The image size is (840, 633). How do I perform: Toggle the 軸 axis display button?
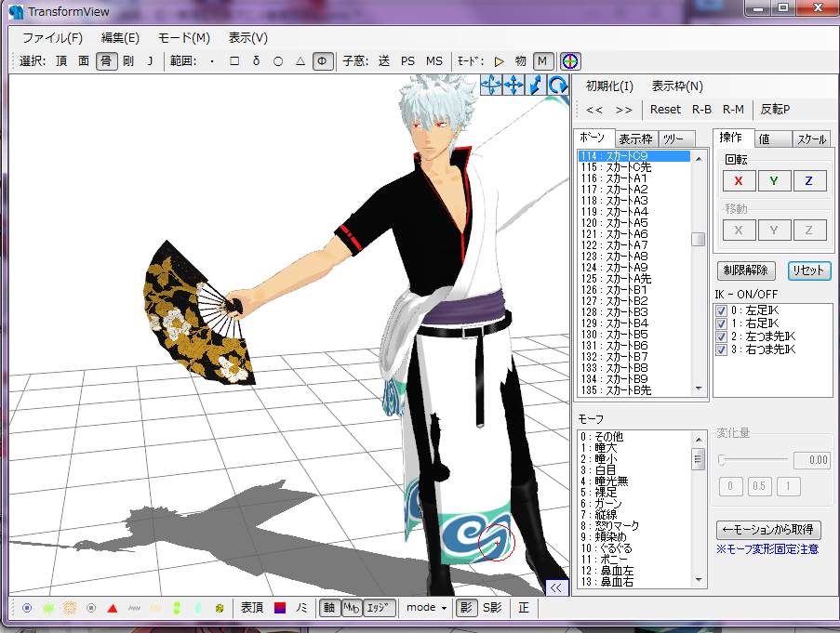coord(329,608)
